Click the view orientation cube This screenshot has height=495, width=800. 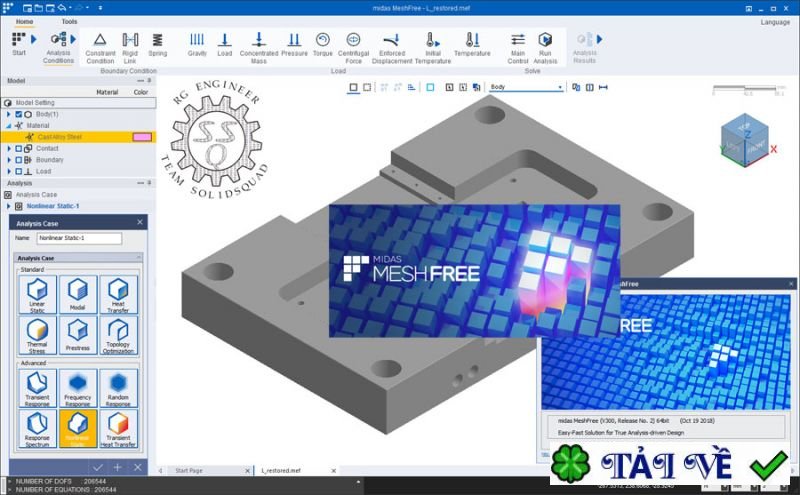click(x=744, y=139)
